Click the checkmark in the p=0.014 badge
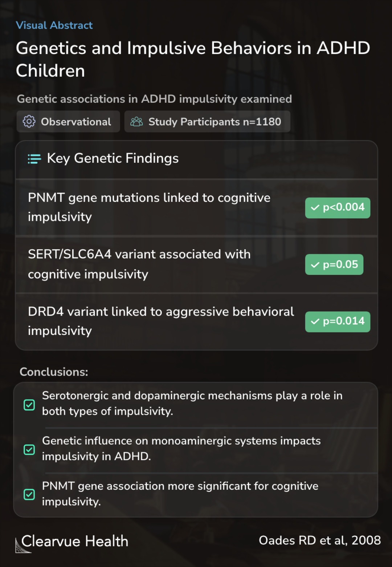This screenshot has height=567, width=392. point(315,321)
